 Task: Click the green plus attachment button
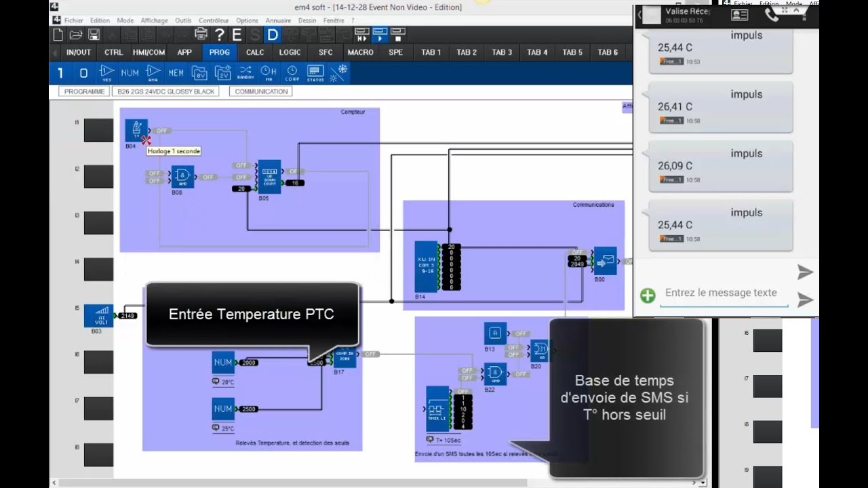[x=648, y=296]
